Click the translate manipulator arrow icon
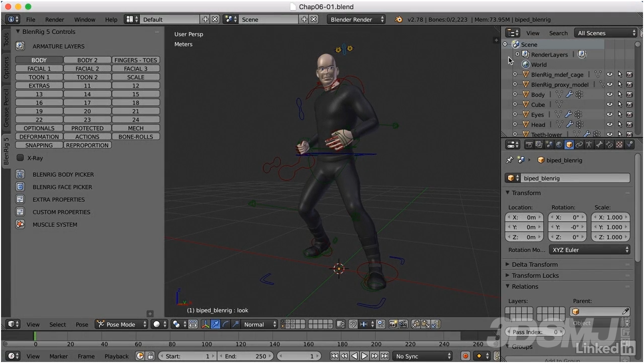644x363 pixels. tap(215, 324)
